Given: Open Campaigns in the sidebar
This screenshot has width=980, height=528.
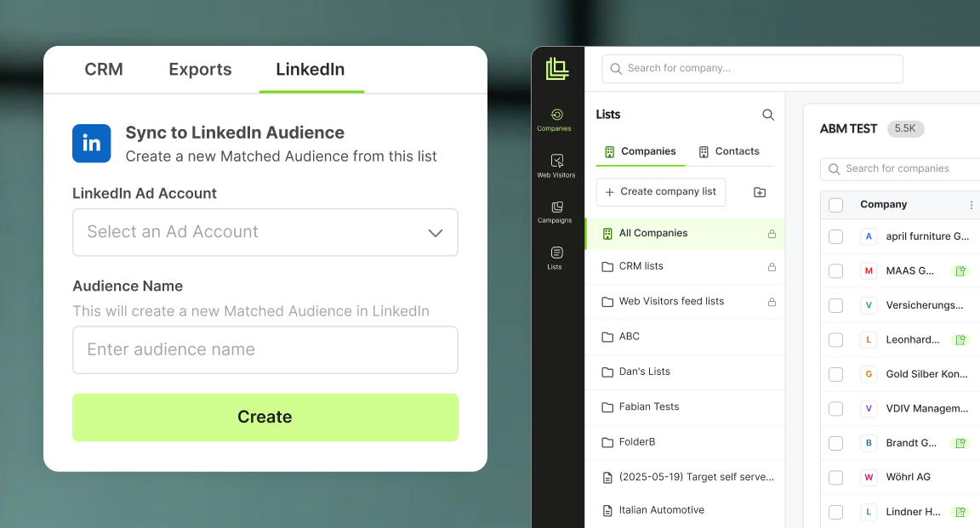Looking at the screenshot, I should 556,213.
